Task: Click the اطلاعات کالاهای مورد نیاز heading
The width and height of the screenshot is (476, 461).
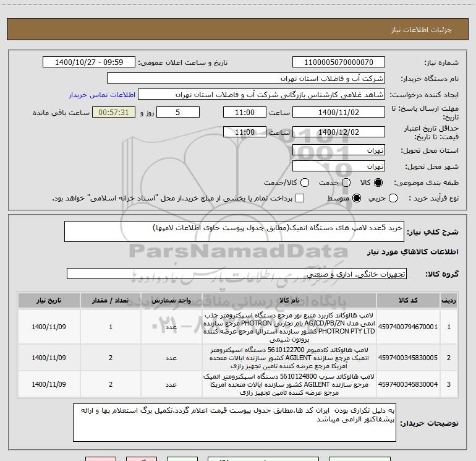Action: [x=412, y=252]
